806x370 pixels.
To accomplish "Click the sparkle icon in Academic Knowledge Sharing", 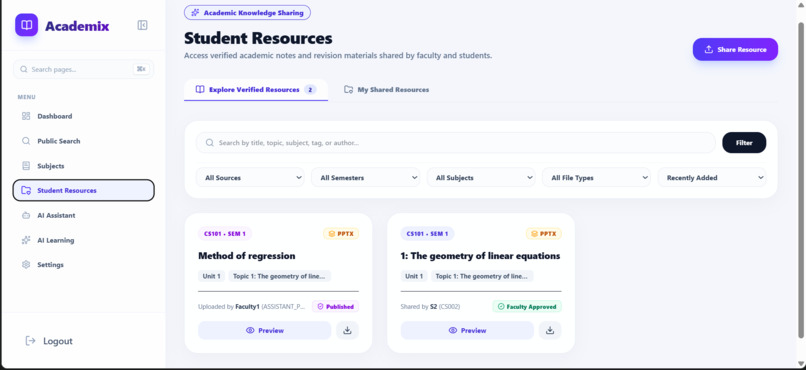I will coord(195,13).
